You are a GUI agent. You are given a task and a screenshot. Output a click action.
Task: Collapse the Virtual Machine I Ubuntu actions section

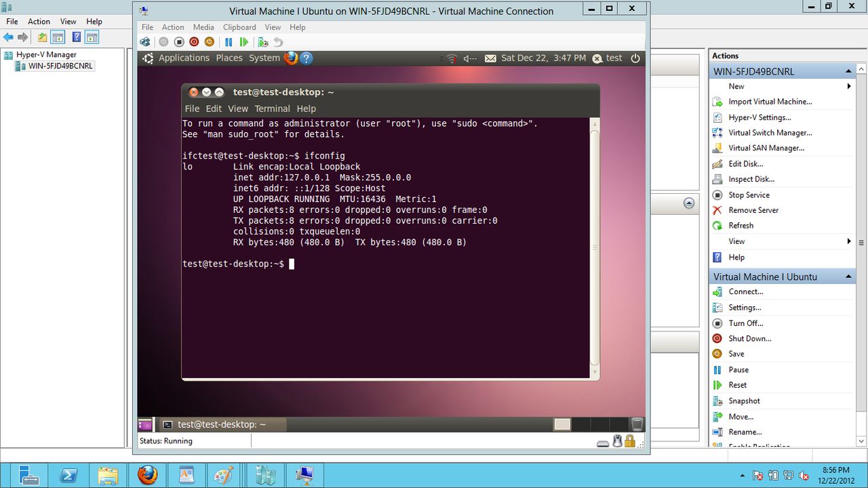coord(848,277)
